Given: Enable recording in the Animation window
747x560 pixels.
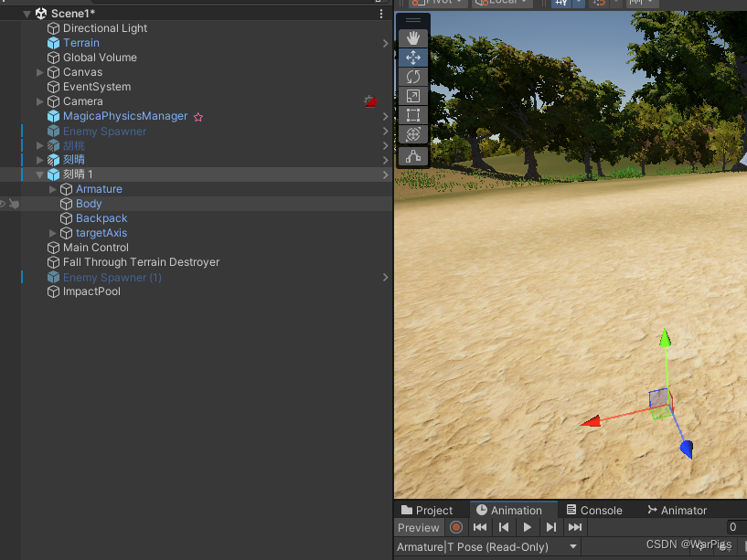Looking at the screenshot, I should click(x=456, y=527).
